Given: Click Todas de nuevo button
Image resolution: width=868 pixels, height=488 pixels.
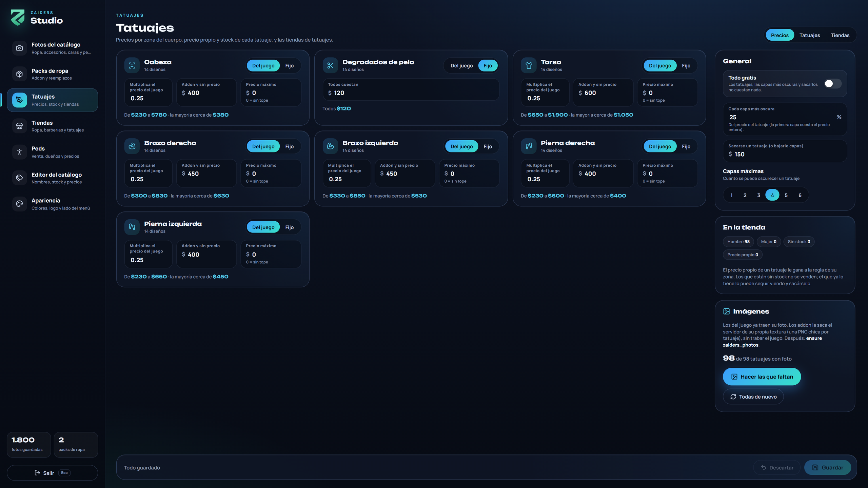Looking at the screenshot, I should [x=753, y=396].
